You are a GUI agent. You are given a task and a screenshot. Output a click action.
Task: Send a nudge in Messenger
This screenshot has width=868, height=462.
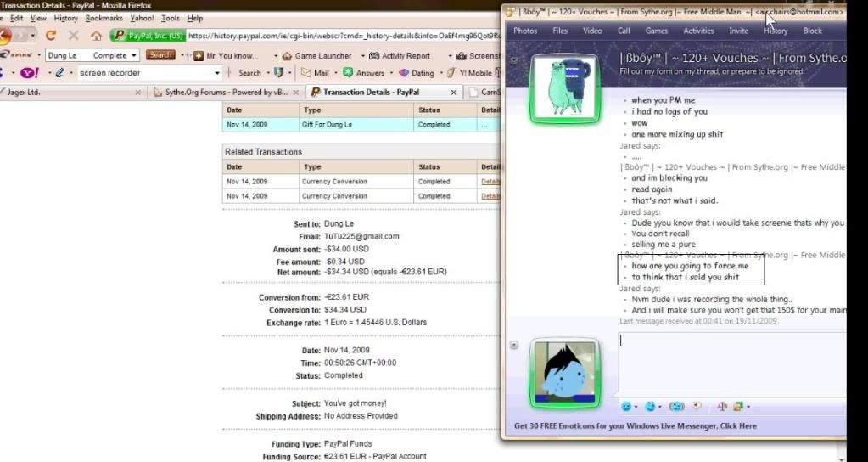[x=676, y=407]
